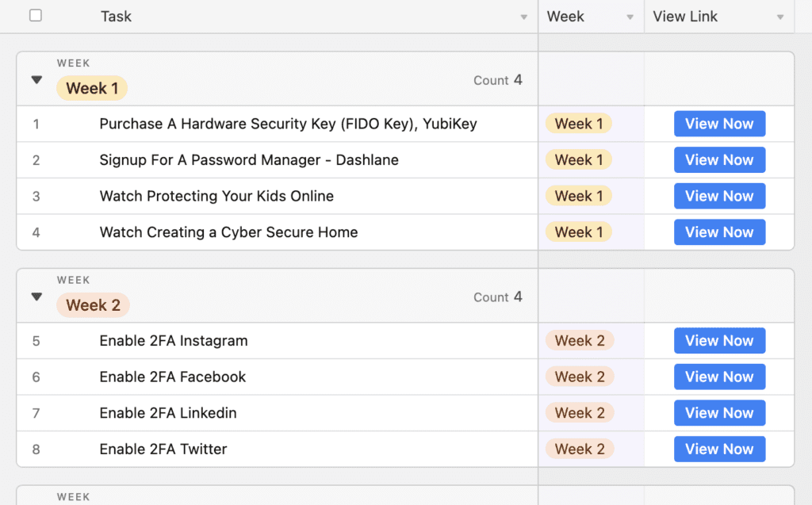Click the Week 1 group header label
The height and width of the screenshot is (505, 812).
tap(92, 88)
